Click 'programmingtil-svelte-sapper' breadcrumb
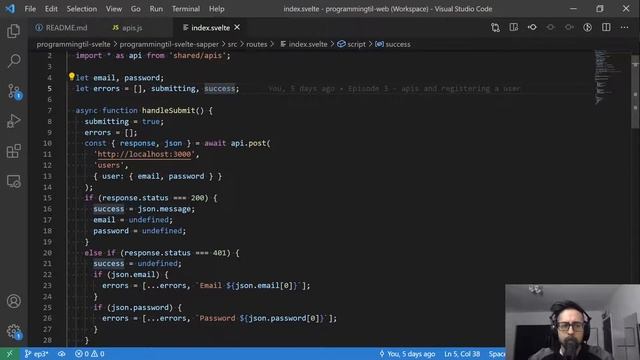 click(x=169, y=44)
